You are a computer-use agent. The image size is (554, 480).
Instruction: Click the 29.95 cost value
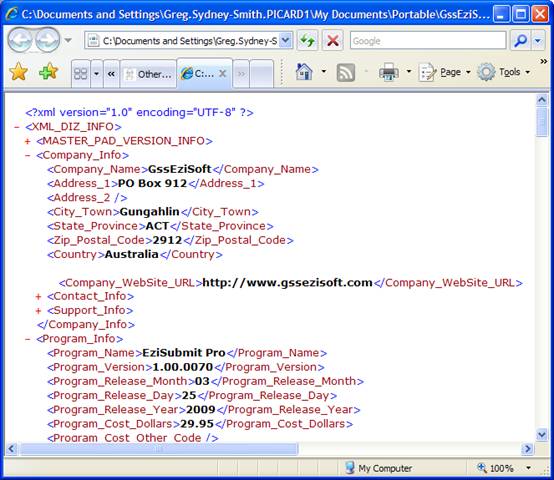pyautogui.click(x=197, y=423)
